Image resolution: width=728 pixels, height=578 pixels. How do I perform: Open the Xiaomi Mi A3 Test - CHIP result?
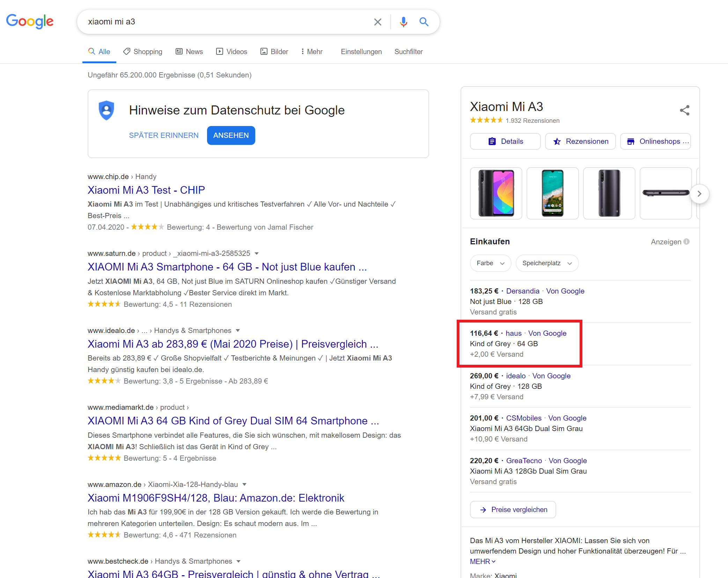coord(146,190)
